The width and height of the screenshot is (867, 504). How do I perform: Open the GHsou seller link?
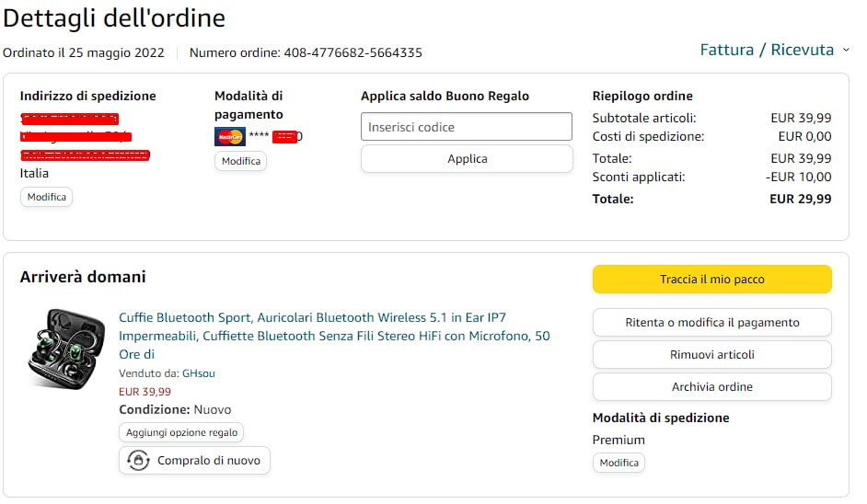pos(199,373)
